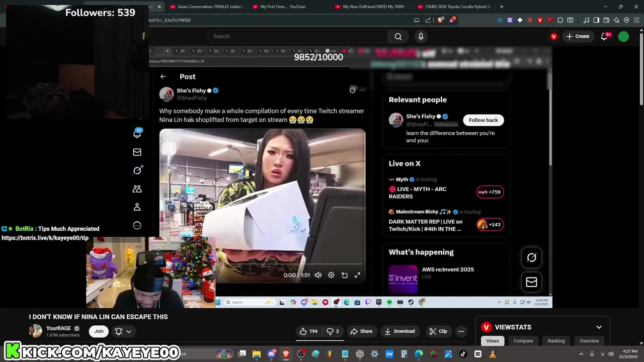The height and width of the screenshot is (362, 644).
Task: Click the Brave Shields lion icon
Action: click(440, 20)
